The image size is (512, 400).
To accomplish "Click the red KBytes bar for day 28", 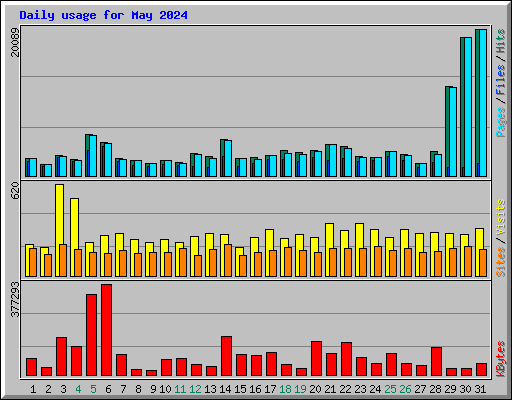I will tap(437, 362).
